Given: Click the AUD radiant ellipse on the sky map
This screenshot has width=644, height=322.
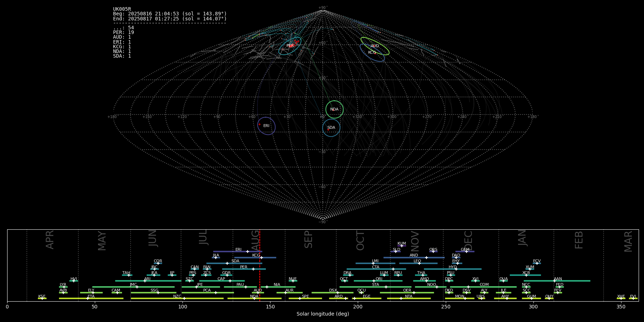Looking at the screenshot, I should coord(375,46).
